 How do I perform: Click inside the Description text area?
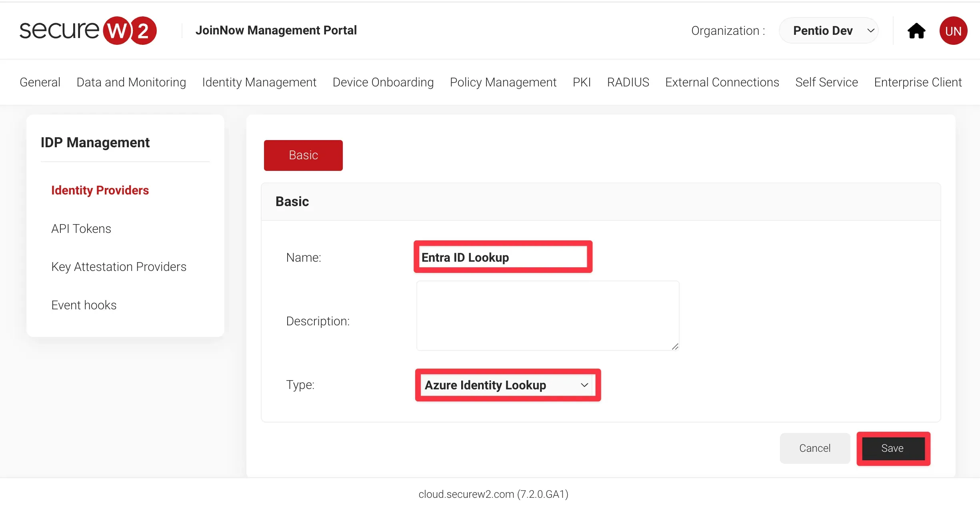(547, 316)
